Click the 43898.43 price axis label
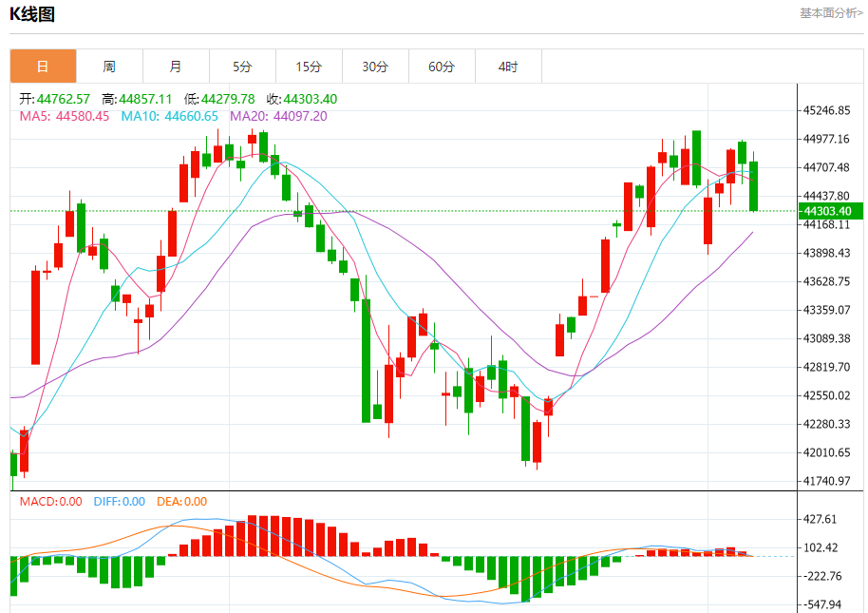Viewport: 868px width, 613px height. pyautogui.click(x=826, y=253)
